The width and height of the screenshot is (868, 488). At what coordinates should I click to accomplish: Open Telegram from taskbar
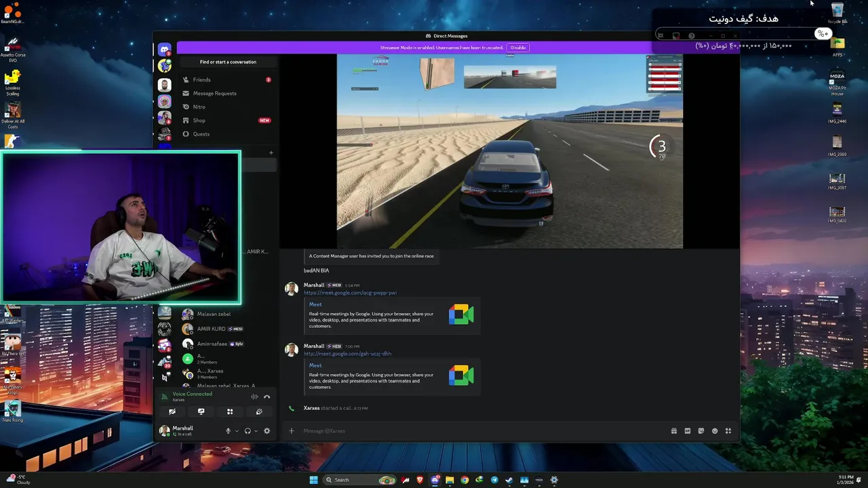[494, 480]
